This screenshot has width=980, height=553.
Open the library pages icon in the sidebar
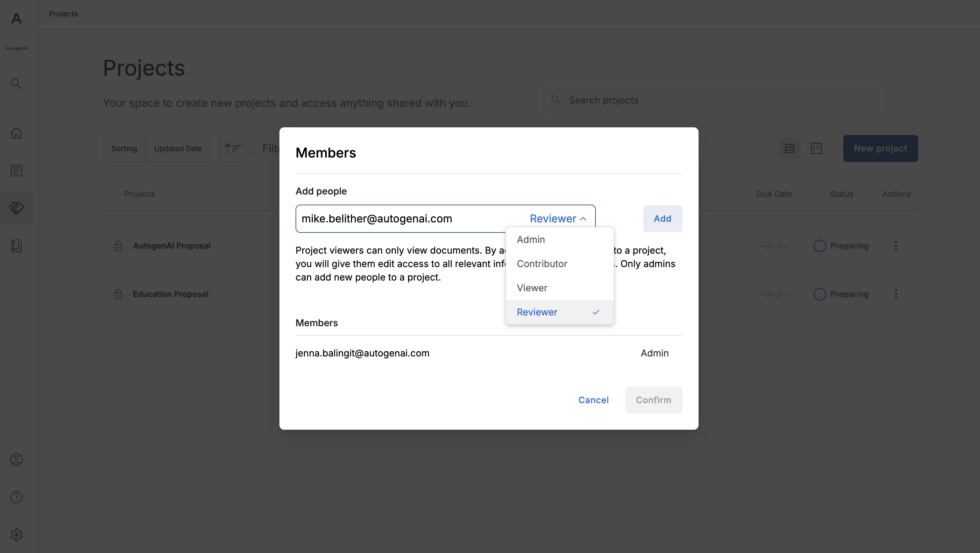pyautogui.click(x=16, y=246)
